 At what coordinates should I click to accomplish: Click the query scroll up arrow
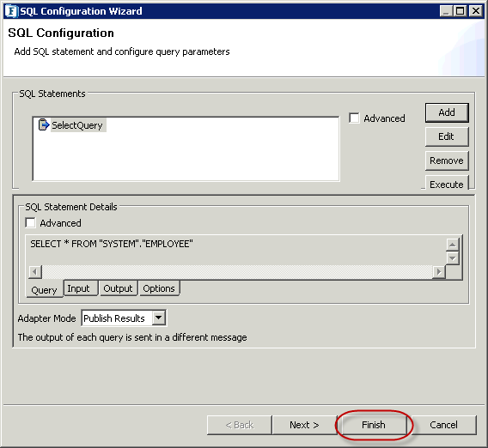coord(452,245)
